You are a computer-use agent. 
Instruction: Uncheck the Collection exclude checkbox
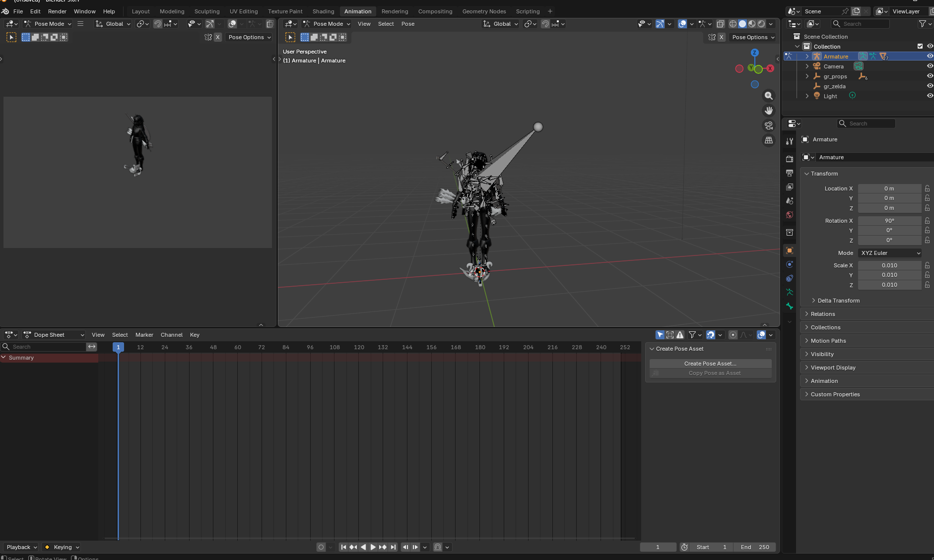pos(920,47)
